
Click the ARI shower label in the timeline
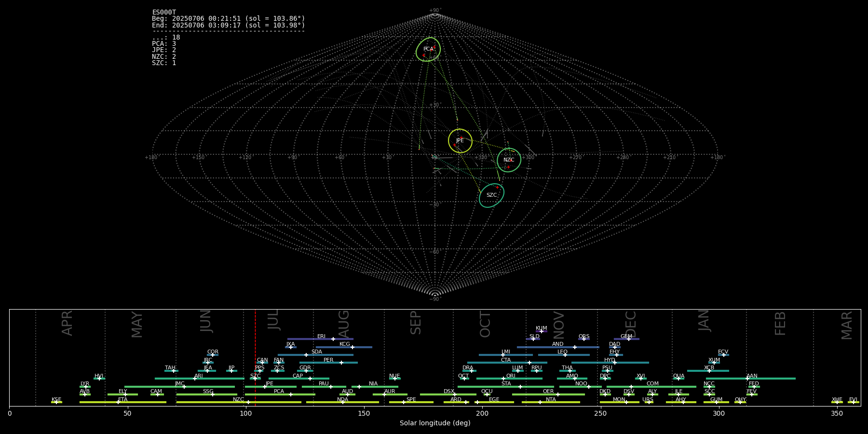tap(198, 376)
